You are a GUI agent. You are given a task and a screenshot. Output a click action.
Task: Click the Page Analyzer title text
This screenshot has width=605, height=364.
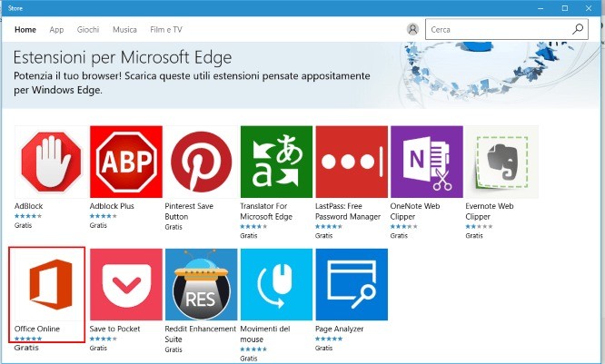pyautogui.click(x=340, y=329)
